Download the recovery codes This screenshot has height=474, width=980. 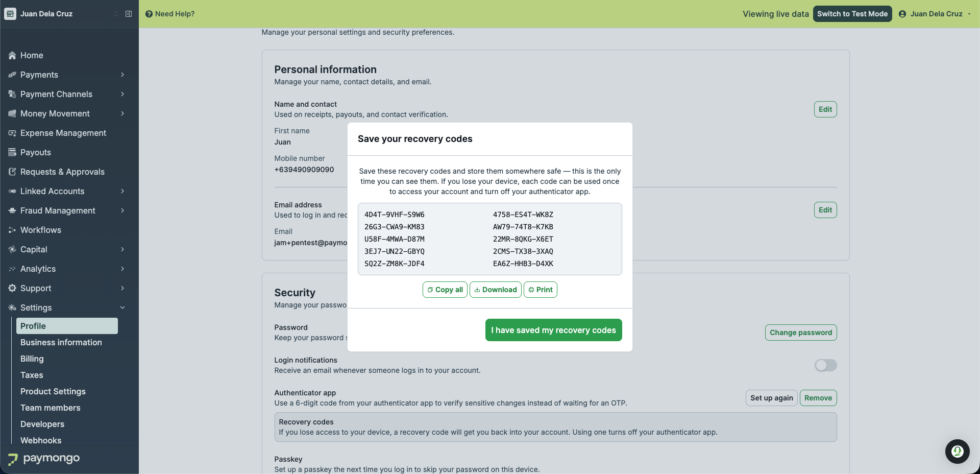point(496,290)
